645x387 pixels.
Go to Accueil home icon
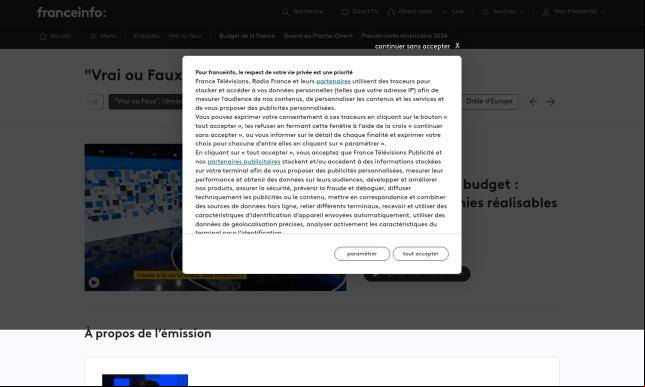[x=56, y=36]
